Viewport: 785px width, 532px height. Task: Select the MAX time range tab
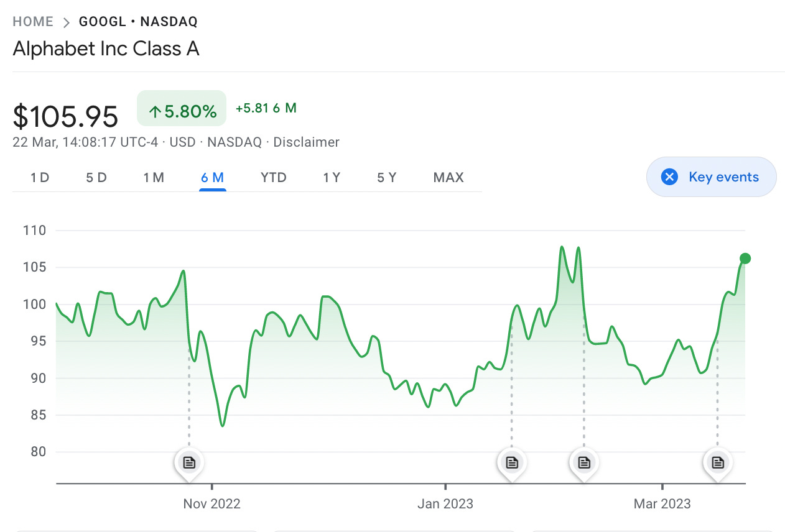448,178
